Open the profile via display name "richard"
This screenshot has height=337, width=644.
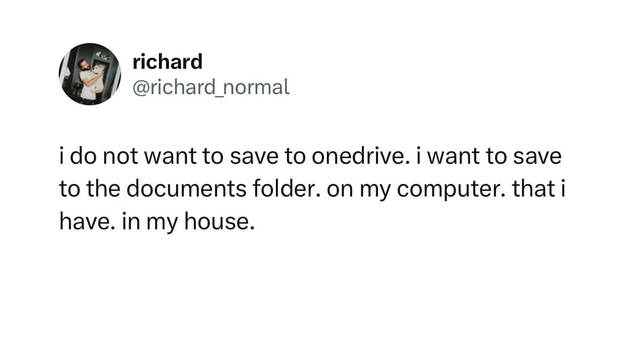coord(167,62)
